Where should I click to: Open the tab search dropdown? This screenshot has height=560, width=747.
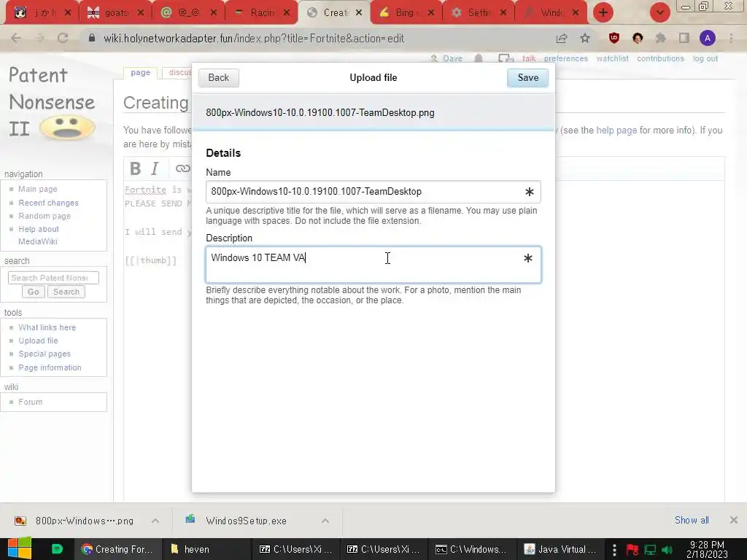[659, 13]
